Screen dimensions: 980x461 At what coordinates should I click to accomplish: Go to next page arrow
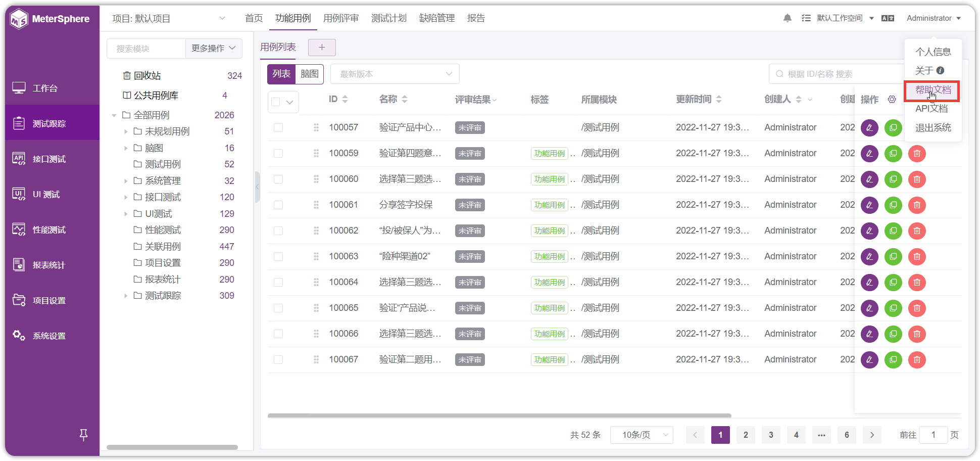pos(872,435)
